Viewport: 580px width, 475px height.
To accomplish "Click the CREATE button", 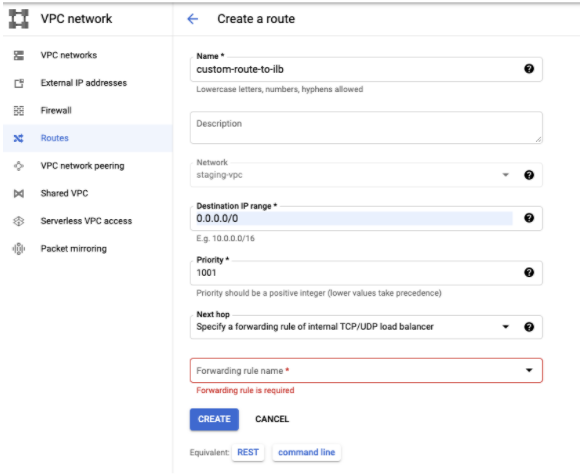I will coord(214,419).
